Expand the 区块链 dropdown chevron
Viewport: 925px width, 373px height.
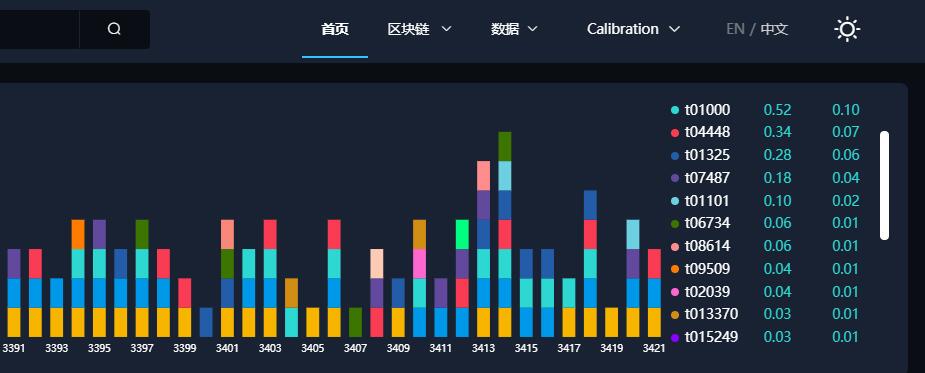(447, 29)
